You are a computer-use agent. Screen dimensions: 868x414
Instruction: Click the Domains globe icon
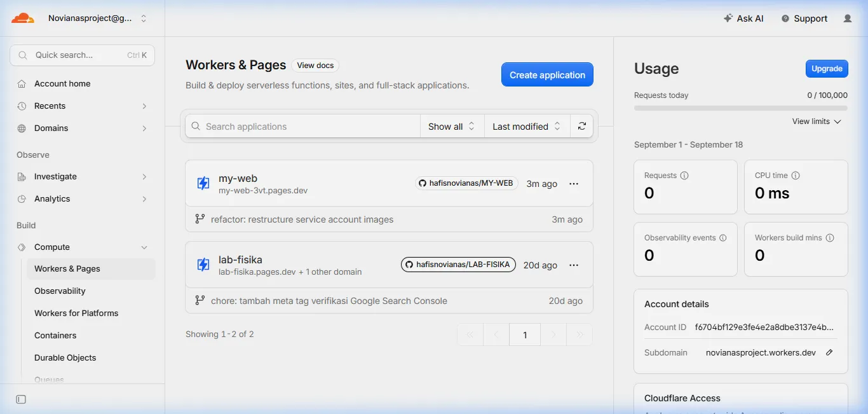click(x=22, y=128)
